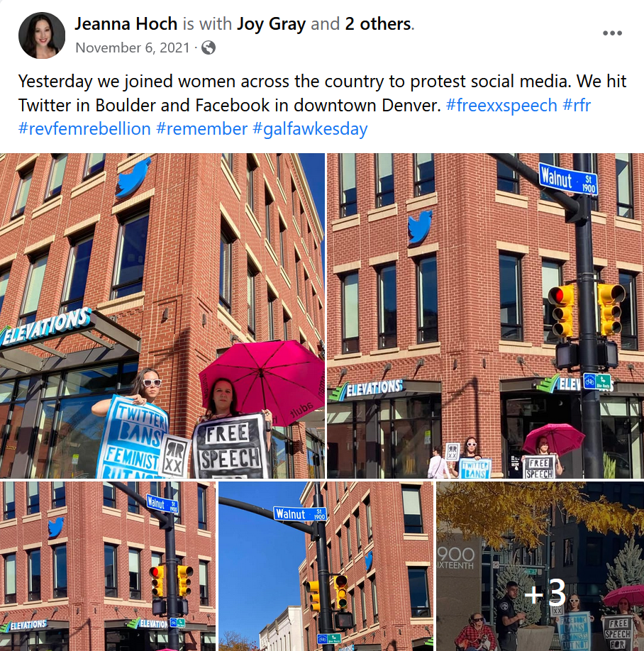
Task: Open the November 6, 2021 timestamp
Action: (x=133, y=48)
